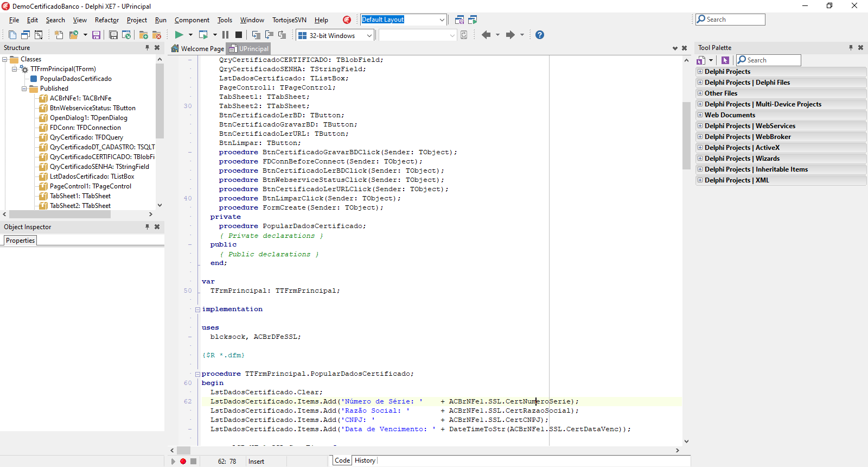Open the 32-bit Windows platform dropdown

pyautogui.click(x=369, y=35)
